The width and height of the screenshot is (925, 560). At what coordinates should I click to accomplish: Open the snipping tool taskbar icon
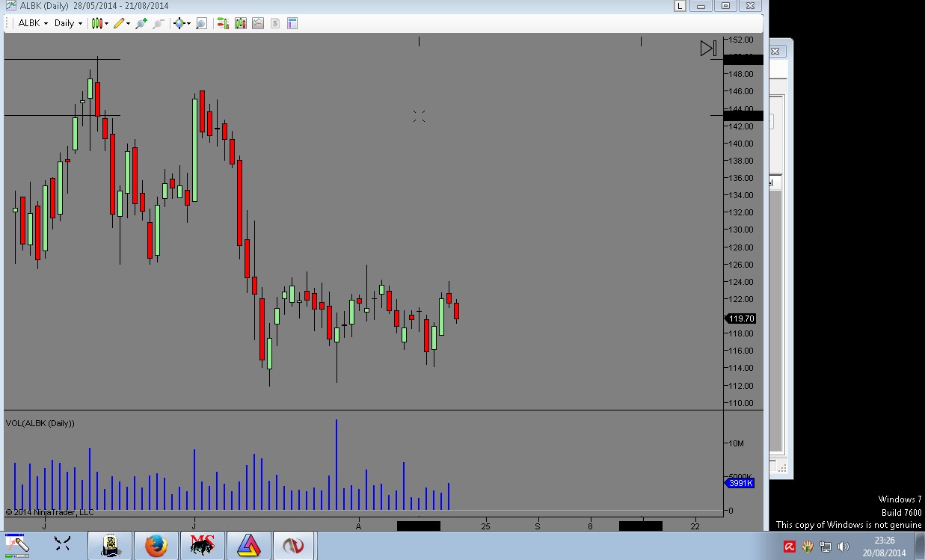click(17, 546)
